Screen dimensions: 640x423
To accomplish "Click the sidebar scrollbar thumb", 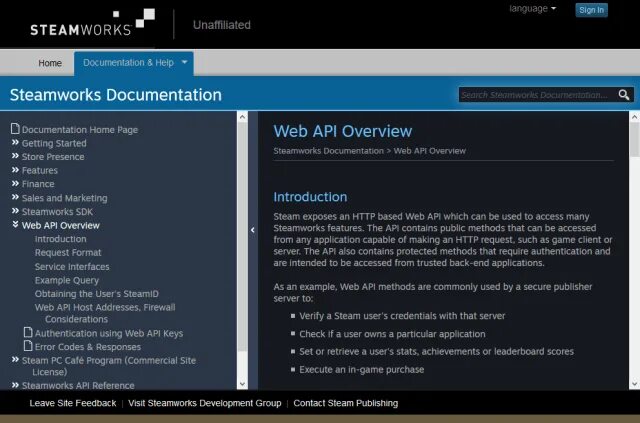I will (x=242, y=237).
